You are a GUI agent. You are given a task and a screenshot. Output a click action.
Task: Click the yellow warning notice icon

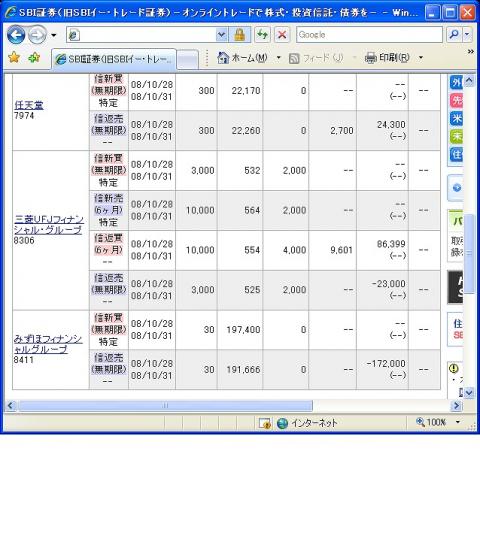[454, 368]
